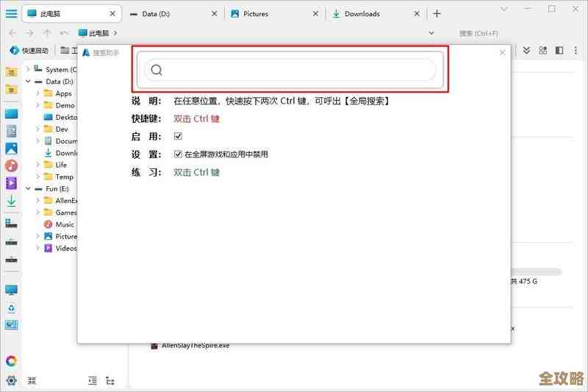Toggle the preview pane toolbar icon
This screenshot has height=392, width=588.
point(559,50)
